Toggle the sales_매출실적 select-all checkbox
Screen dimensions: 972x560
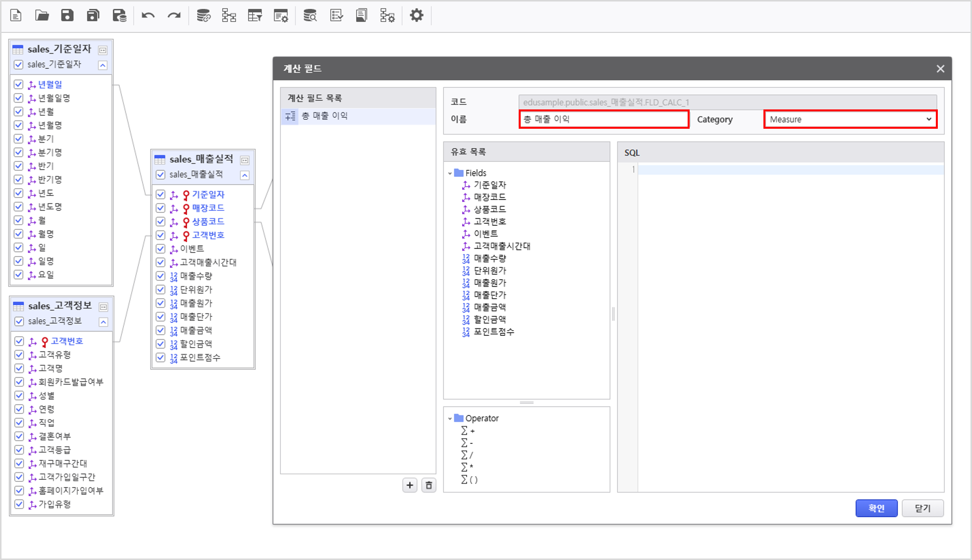161,174
